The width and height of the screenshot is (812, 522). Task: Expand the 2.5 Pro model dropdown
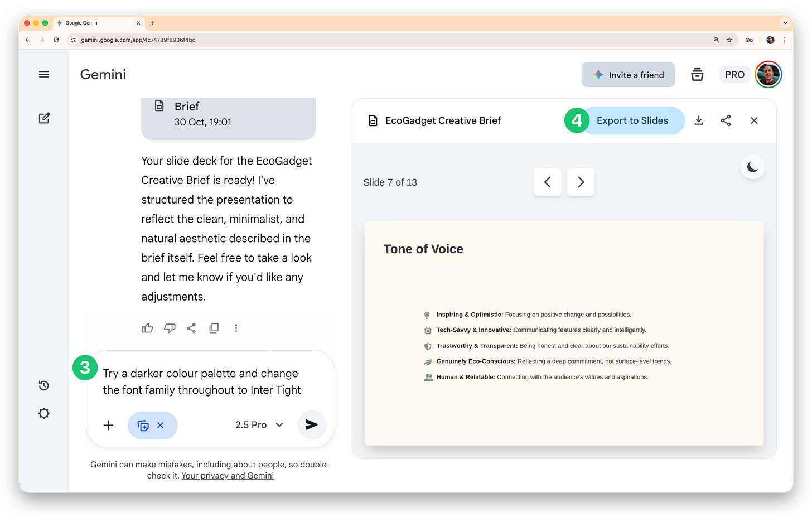coord(259,425)
